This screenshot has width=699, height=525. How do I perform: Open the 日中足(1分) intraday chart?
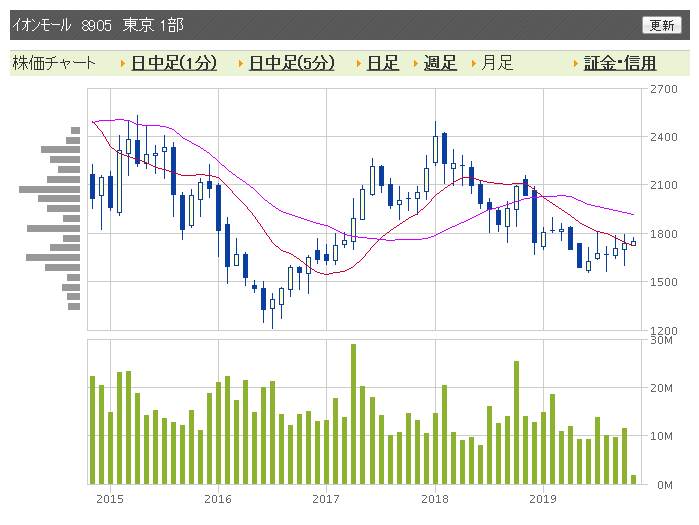(174, 63)
